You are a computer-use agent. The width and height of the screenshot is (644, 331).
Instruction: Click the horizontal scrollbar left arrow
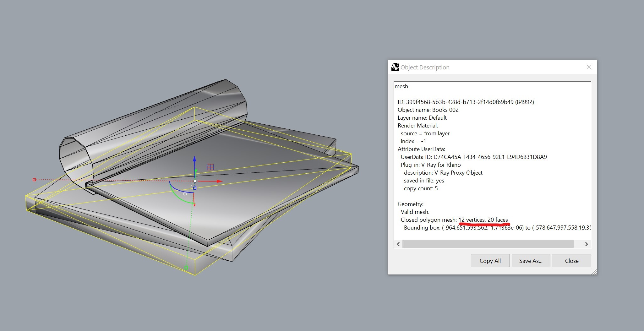(398, 244)
